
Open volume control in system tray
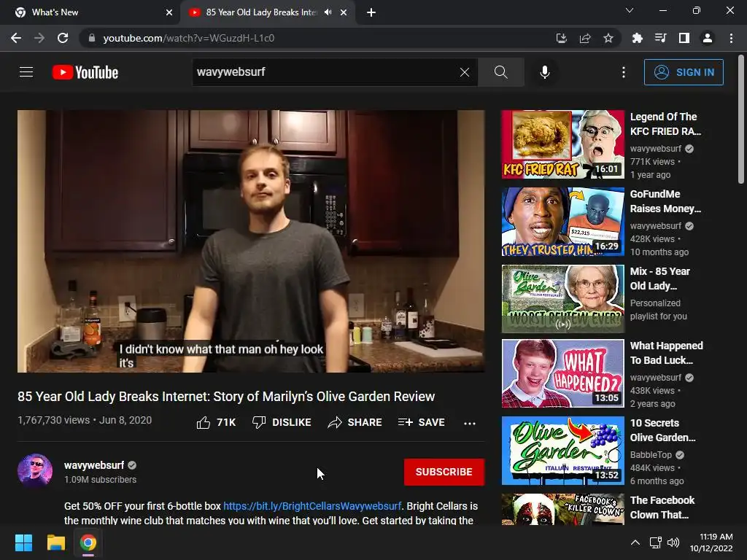point(673,542)
